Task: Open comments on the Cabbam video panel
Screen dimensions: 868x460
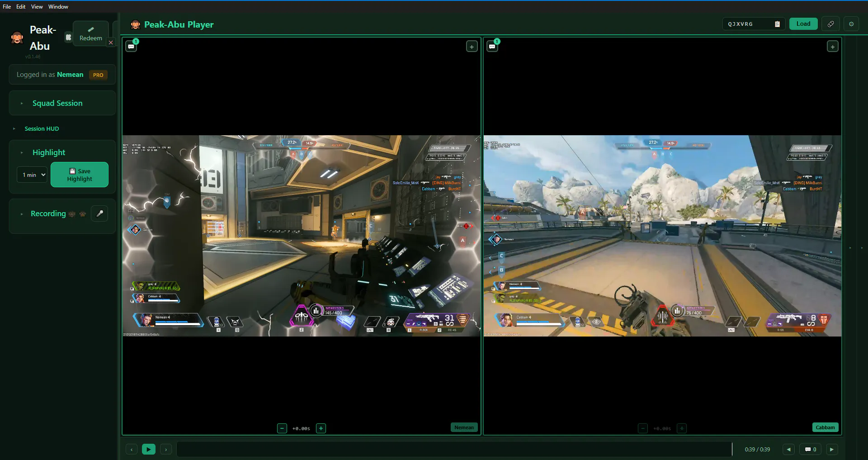Action: coord(492,46)
